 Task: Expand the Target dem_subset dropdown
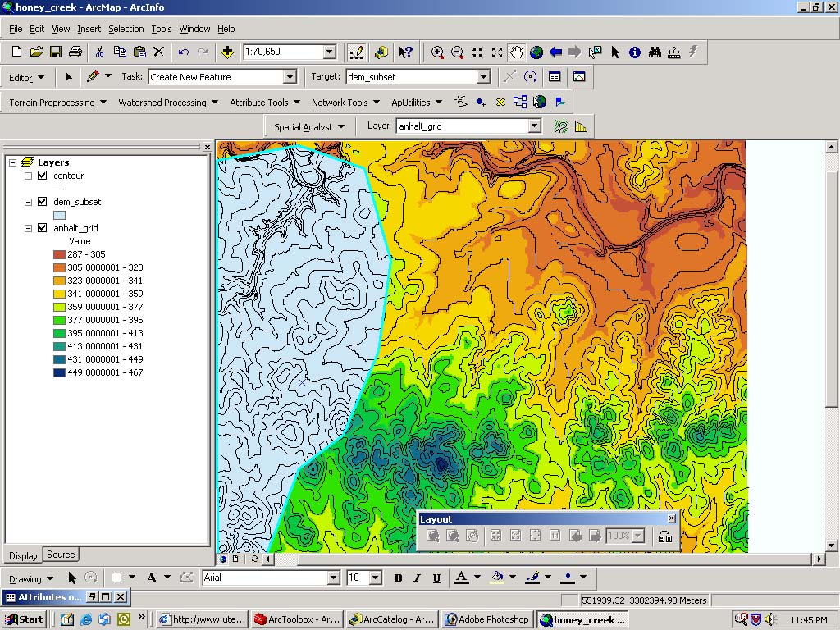(483, 77)
